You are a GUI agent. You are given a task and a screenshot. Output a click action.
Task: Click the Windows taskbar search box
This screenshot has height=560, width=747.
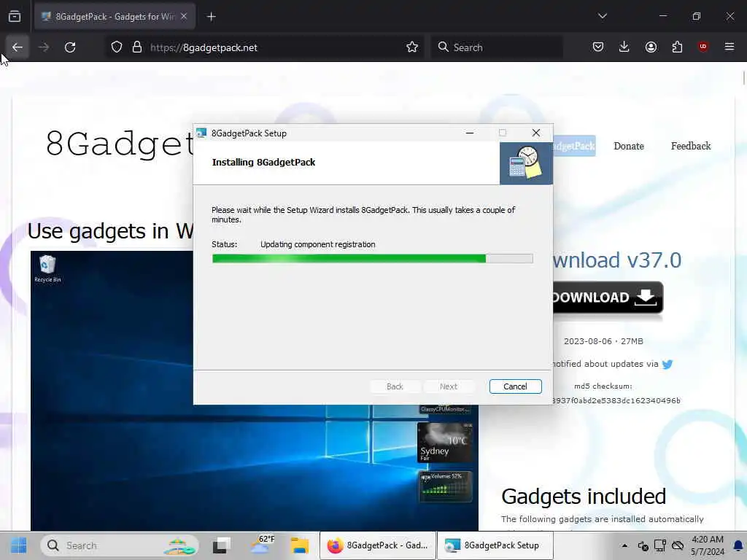(120, 545)
